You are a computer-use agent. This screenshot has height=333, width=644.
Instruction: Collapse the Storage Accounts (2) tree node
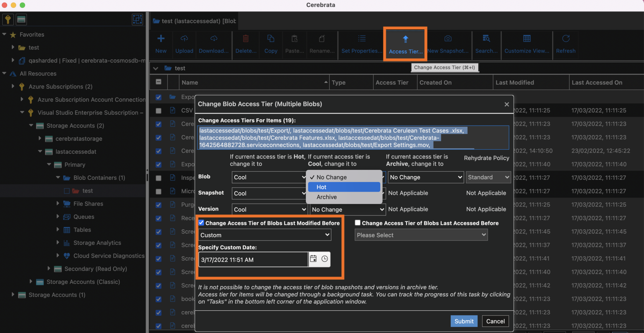click(x=31, y=126)
